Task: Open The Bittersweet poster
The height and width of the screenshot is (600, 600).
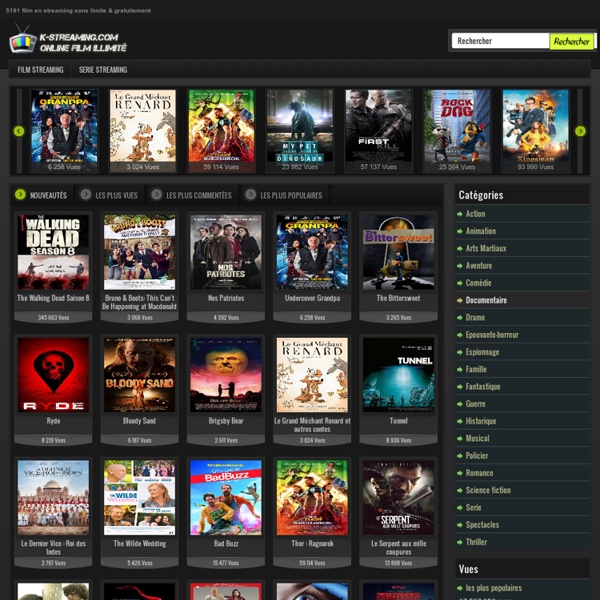Action: (398, 252)
